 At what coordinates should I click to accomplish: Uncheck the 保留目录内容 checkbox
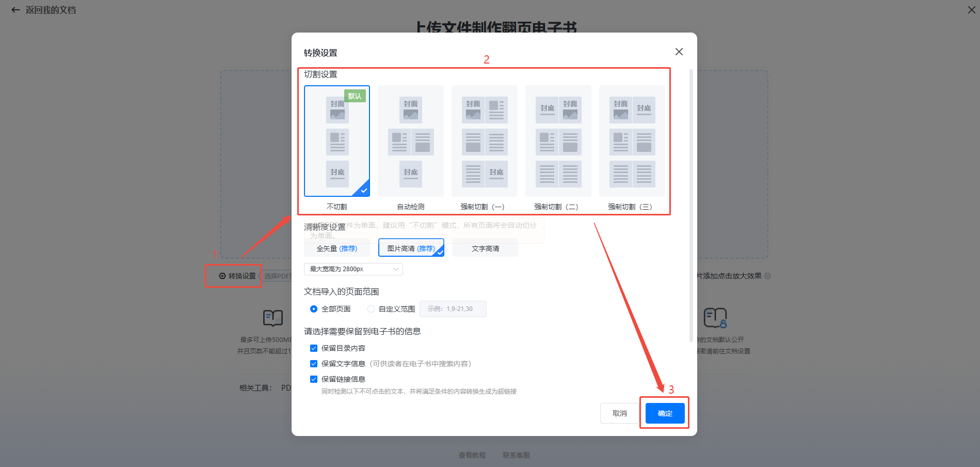pos(314,348)
